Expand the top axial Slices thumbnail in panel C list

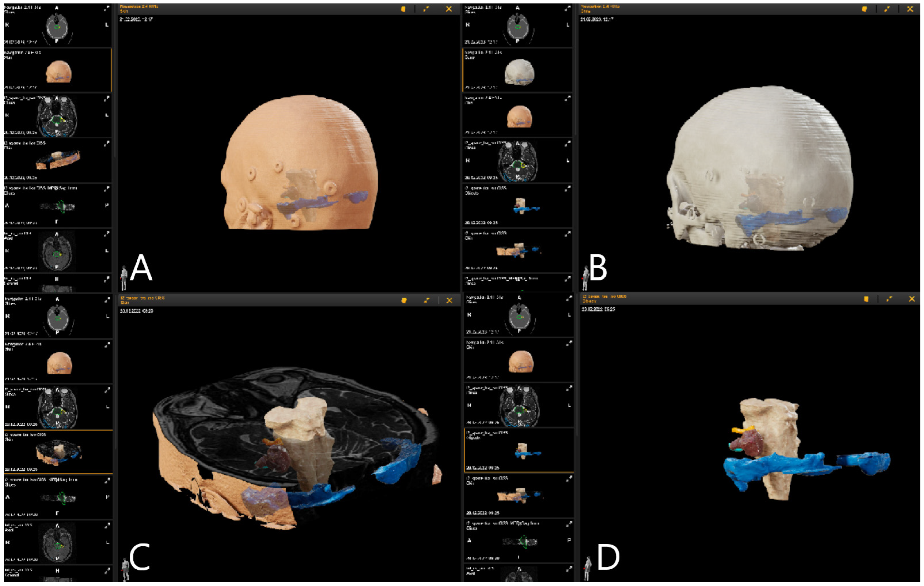click(107, 300)
